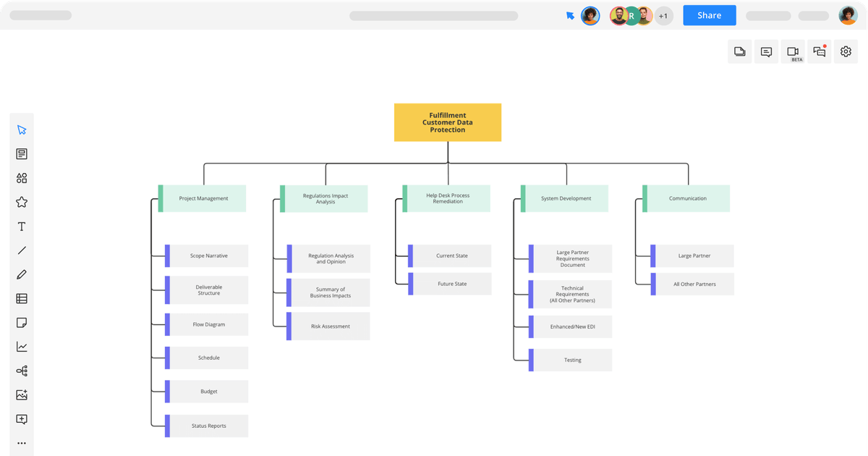This screenshot has height=456, width=868.
Task: Select the yellow Fulfillment Customer Data Protection box
Action: [x=448, y=122]
